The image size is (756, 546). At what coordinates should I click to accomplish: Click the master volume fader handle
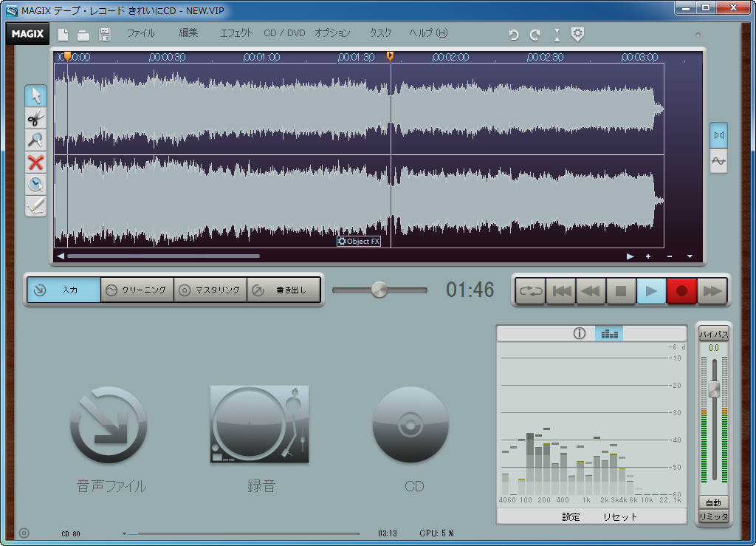point(714,389)
